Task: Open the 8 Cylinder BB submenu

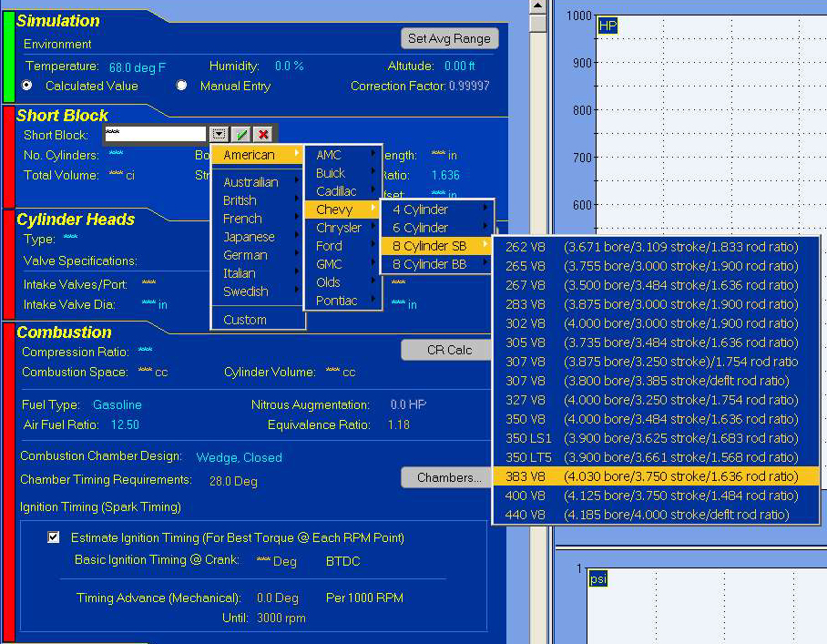Action: point(437,264)
